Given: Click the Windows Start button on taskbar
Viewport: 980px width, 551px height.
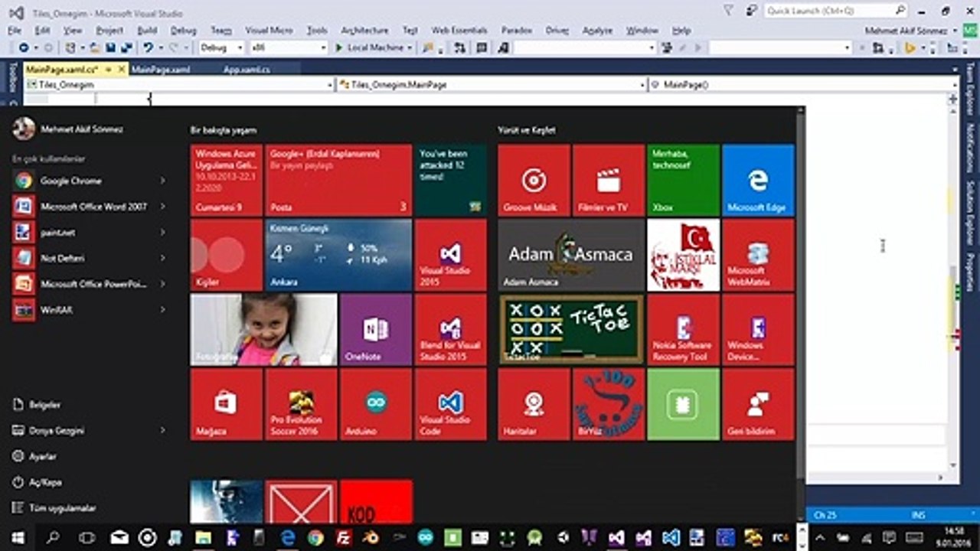Looking at the screenshot, I should click(x=17, y=537).
